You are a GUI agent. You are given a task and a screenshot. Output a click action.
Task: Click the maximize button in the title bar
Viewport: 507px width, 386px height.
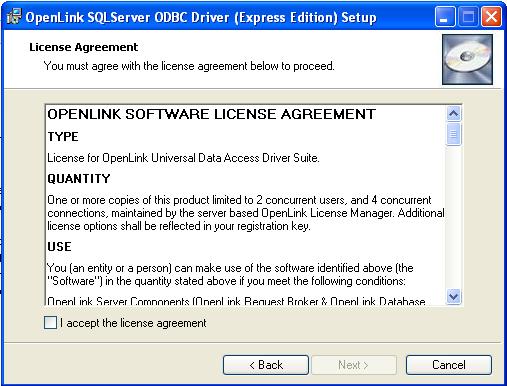click(x=468, y=17)
